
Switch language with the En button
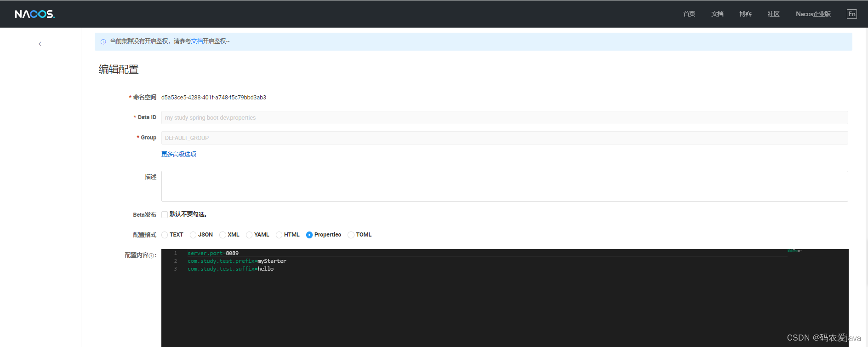coord(852,14)
